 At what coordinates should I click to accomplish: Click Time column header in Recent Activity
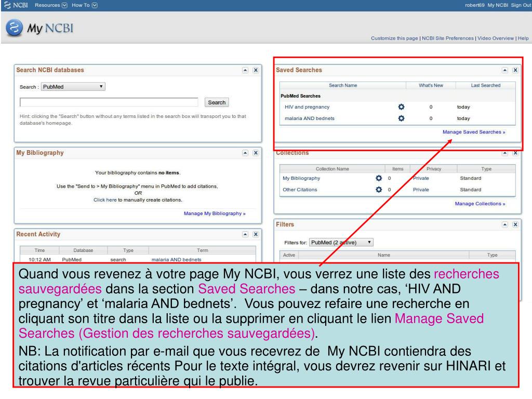click(39, 250)
